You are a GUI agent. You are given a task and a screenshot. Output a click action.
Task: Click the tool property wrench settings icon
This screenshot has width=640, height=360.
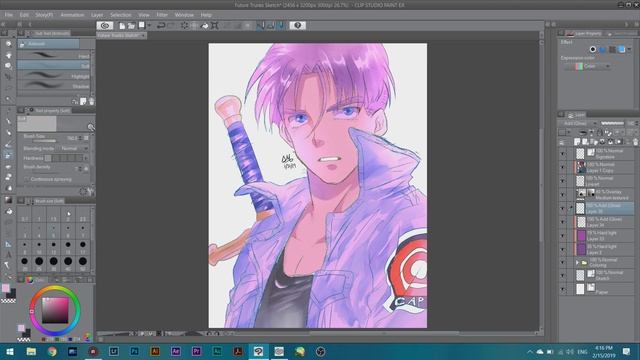pyautogui.click(x=91, y=191)
